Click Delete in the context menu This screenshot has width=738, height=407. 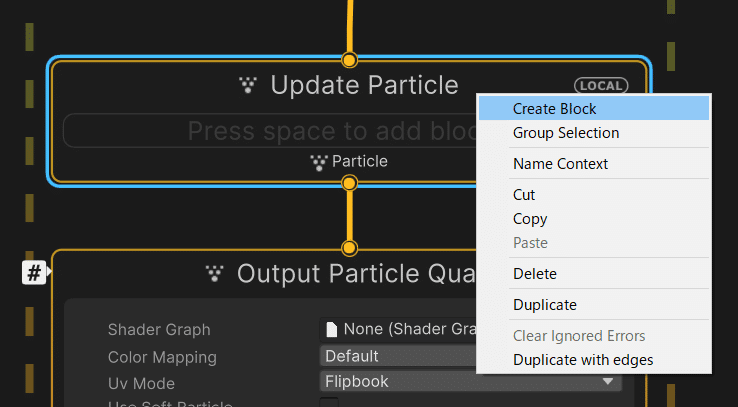(534, 274)
